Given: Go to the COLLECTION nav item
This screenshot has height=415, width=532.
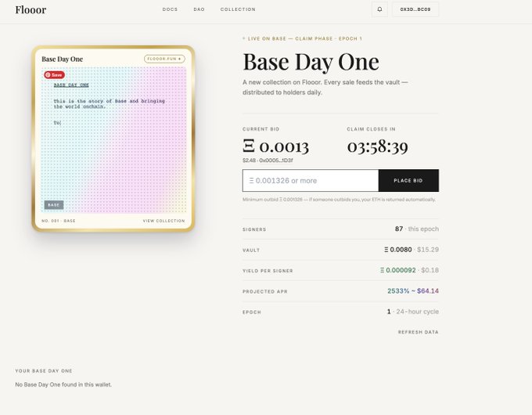Looking at the screenshot, I should pos(238,9).
